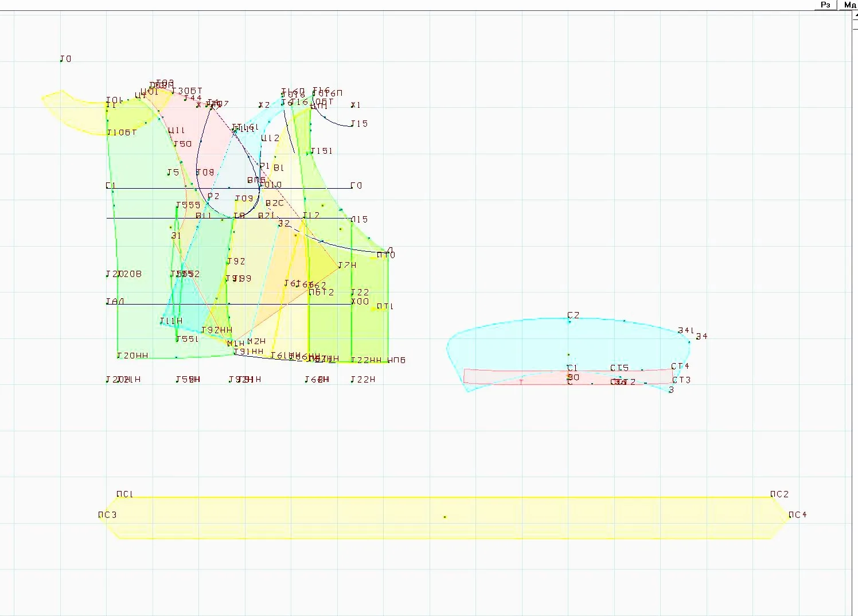Select the Г0 end of the horizontal line
The height and width of the screenshot is (616, 858).
click(356, 185)
